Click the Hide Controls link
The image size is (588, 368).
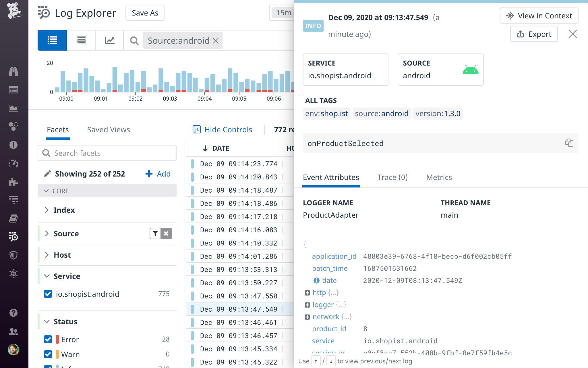point(223,130)
